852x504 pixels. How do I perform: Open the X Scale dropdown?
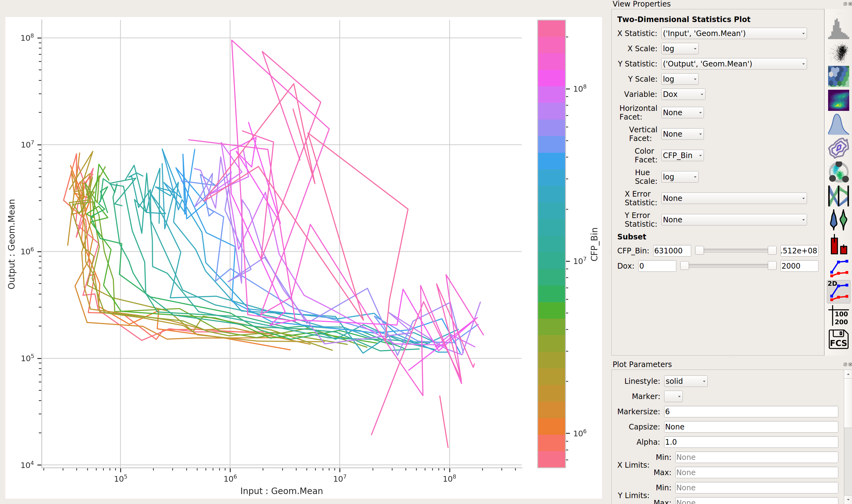679,48
